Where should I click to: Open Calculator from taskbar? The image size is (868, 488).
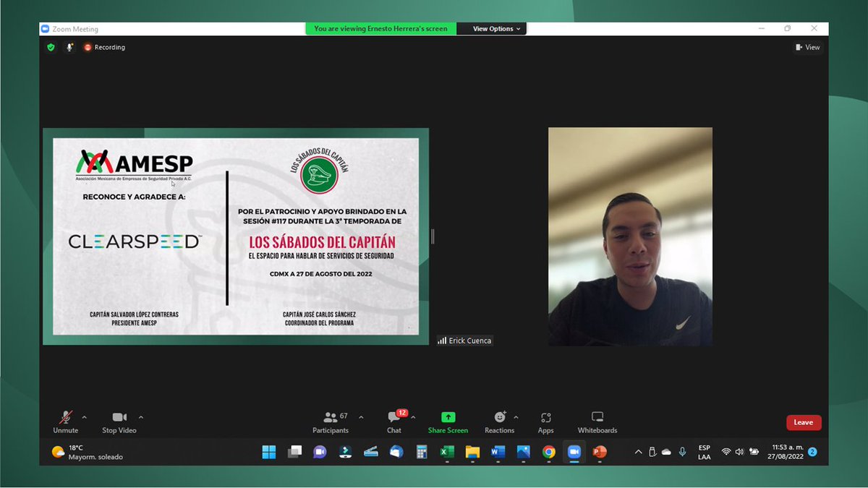[422, 452]
